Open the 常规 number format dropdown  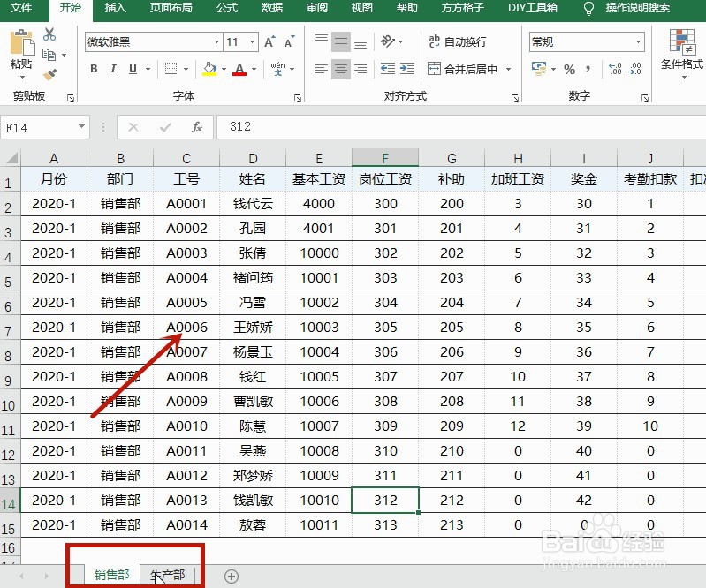[639, 42]
